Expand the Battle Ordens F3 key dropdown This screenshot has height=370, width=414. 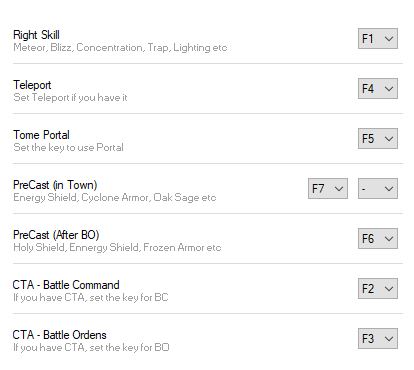click(378, 339)
